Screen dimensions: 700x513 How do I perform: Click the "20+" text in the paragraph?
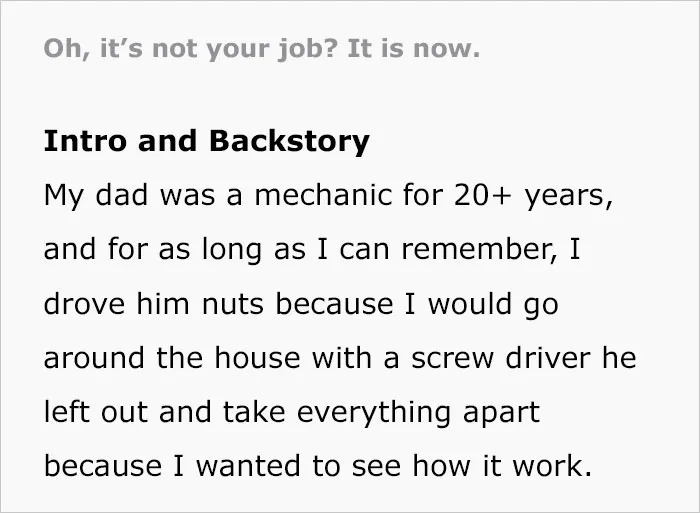[x=482, y=196]
